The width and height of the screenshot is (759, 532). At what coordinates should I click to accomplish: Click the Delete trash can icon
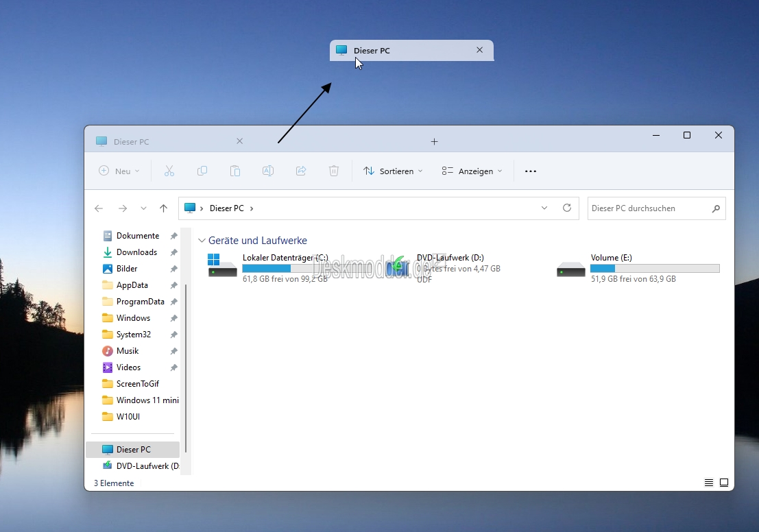point(334,171)
